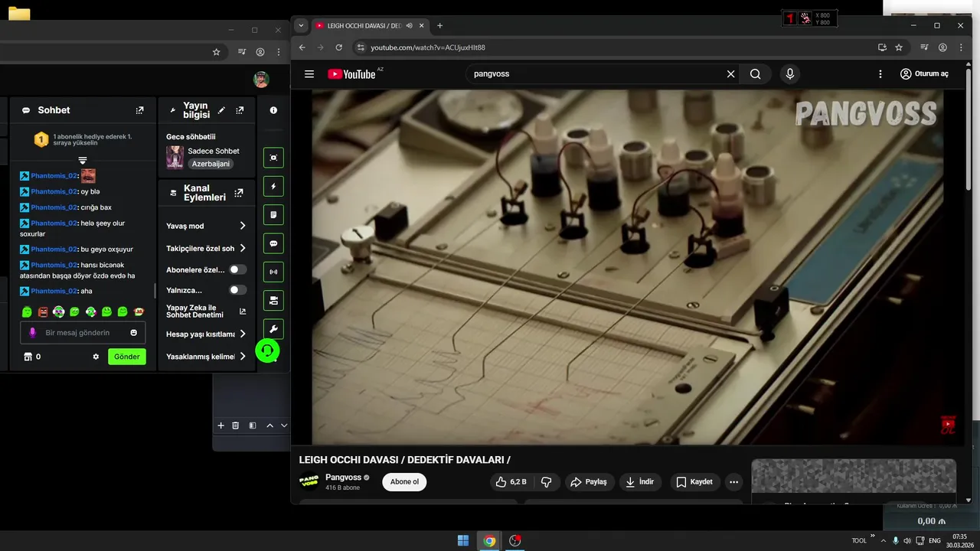980x551 pixels.
Task: Click the shop icon beside 0
Action: coord(28,357)
